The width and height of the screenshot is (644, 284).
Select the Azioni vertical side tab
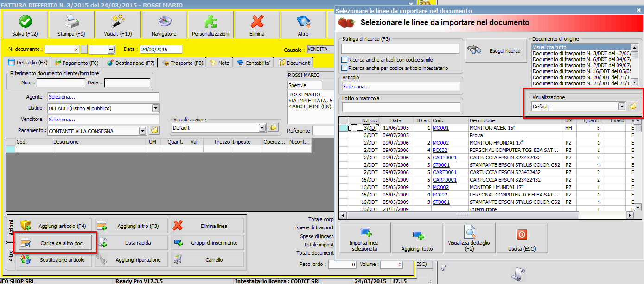[11, 228]
